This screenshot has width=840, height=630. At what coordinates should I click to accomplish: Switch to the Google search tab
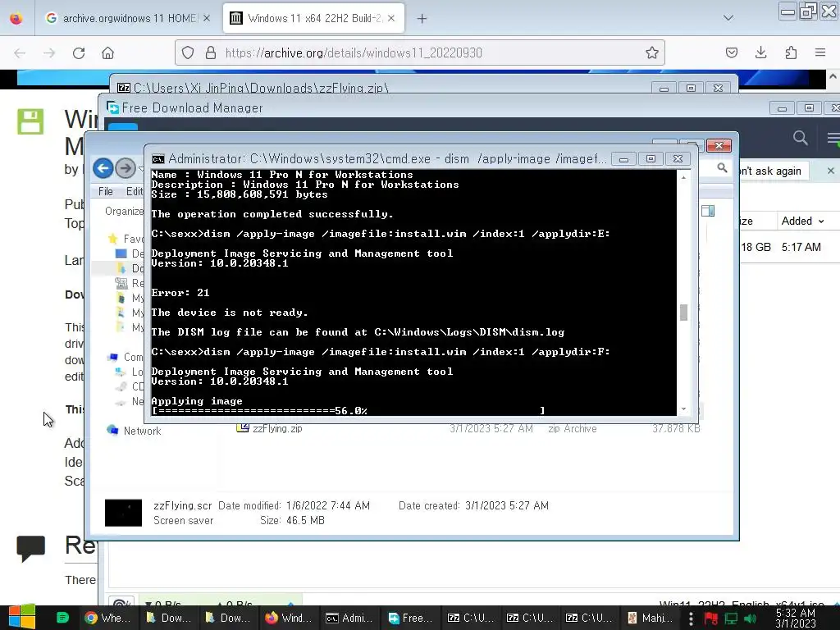pos(128,18)
